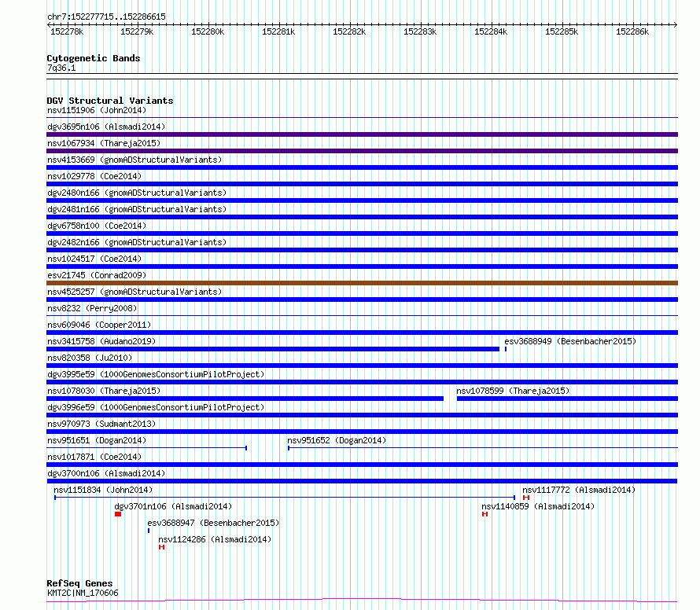The width and height of the screenshot is (700, 610).
Task: Click esv3688947 (Besenbacher2015) label
Action: coord(213,523)
